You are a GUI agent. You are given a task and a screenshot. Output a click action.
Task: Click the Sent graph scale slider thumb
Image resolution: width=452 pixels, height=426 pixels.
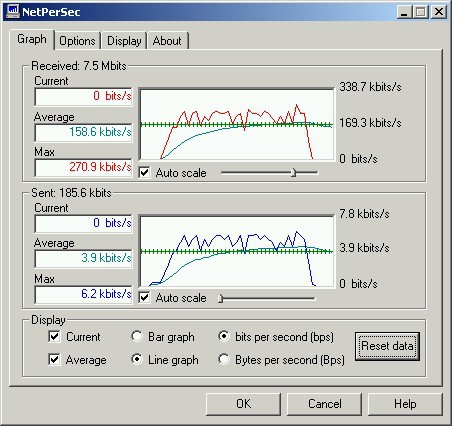click(x=220, y=298)
